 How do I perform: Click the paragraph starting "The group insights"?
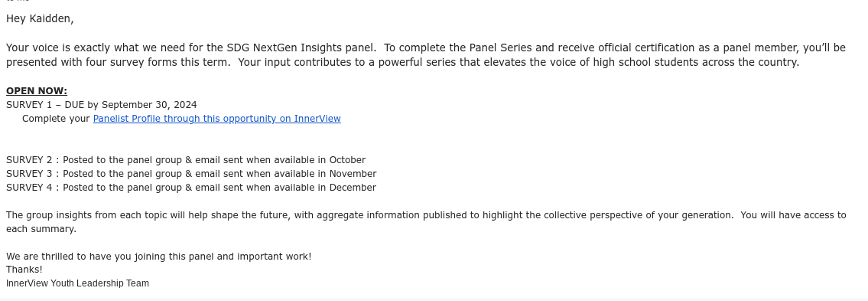426,222
